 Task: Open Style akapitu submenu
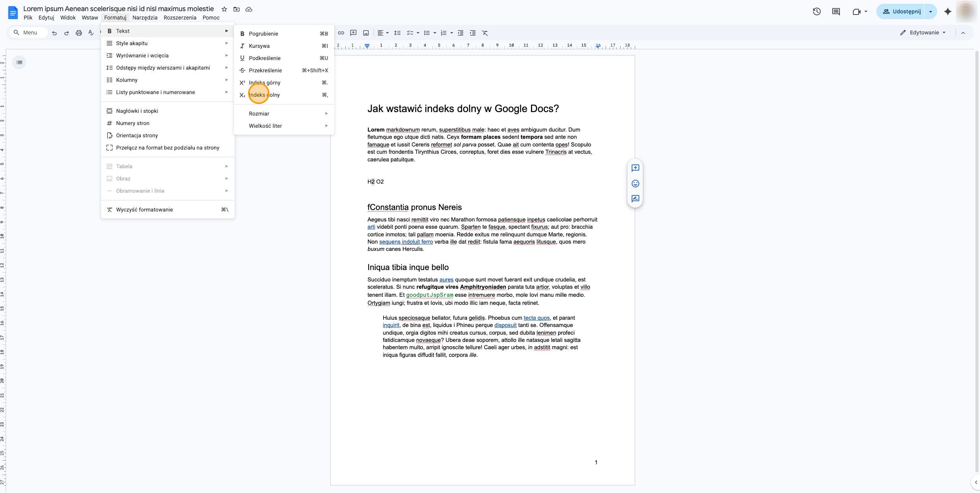[168, 43]
